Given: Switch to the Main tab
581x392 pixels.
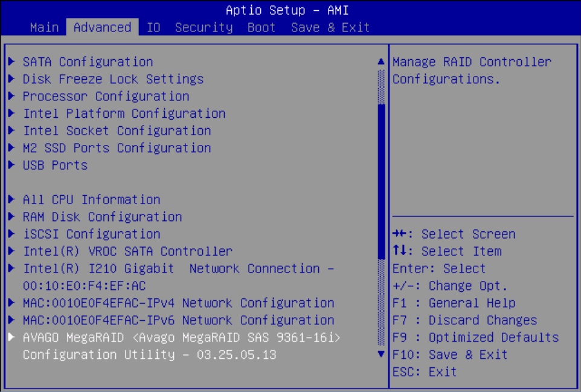Looking at the screenshot, I should [44, 27].
